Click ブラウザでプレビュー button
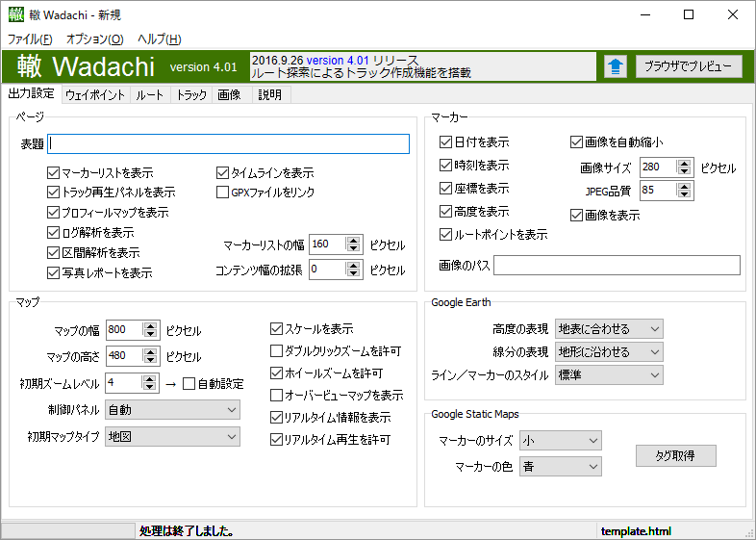This screenshot has width=756, height=540. [x=689, y=66]
